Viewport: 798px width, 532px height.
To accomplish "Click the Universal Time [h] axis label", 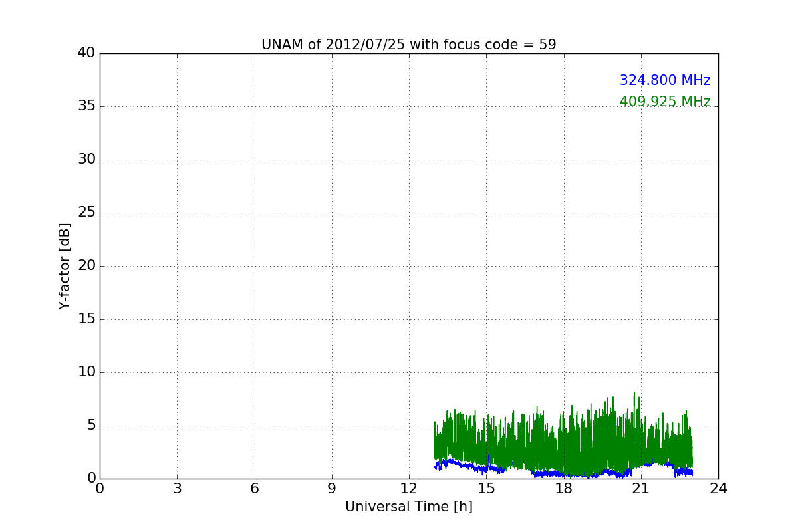I will 408,507.
